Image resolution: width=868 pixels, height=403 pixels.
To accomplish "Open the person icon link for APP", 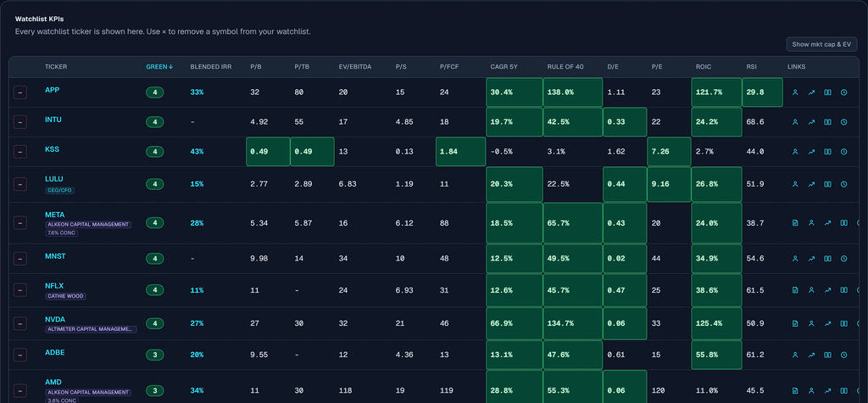I will (x=795, y=92).
